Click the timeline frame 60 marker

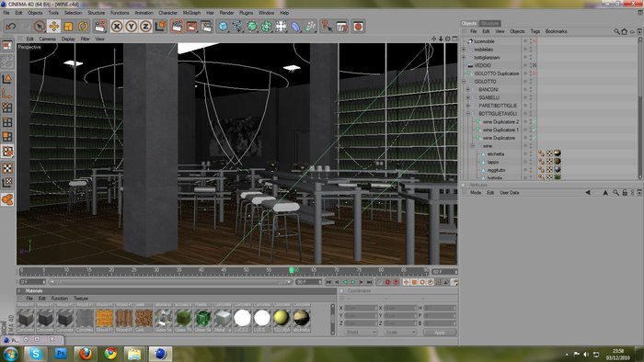pos(292,270)
